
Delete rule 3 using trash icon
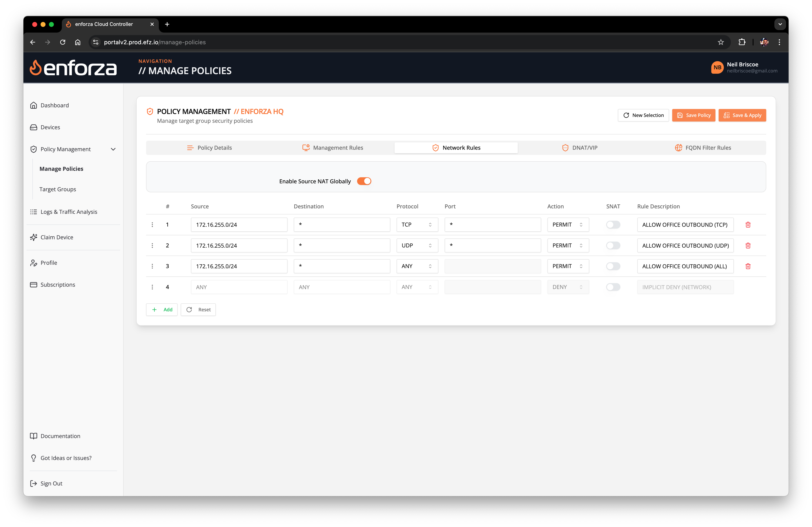[748, 266]
